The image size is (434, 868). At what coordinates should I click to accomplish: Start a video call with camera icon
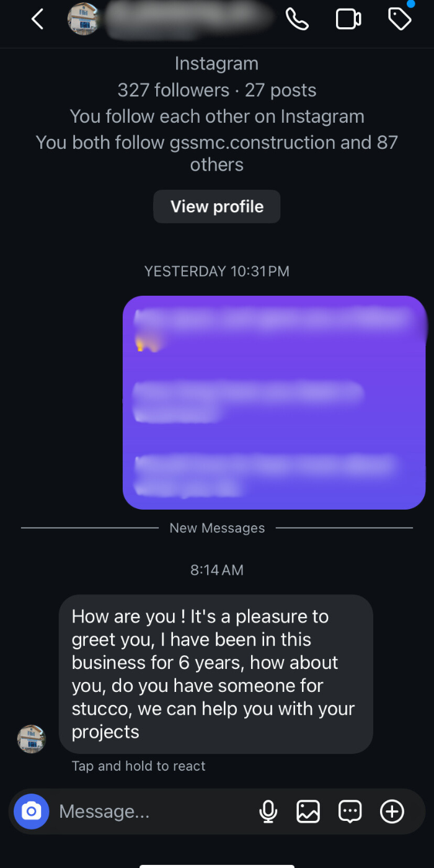pos(348,19)
